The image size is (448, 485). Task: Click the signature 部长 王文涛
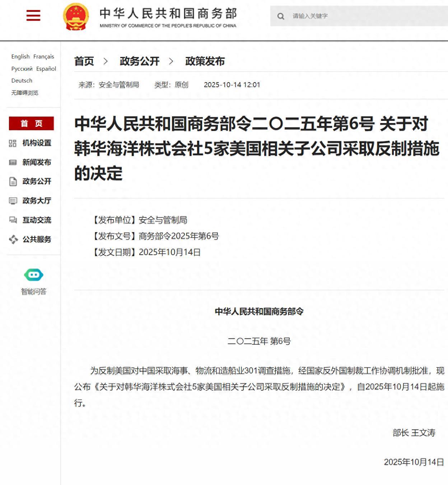[414, 433]
